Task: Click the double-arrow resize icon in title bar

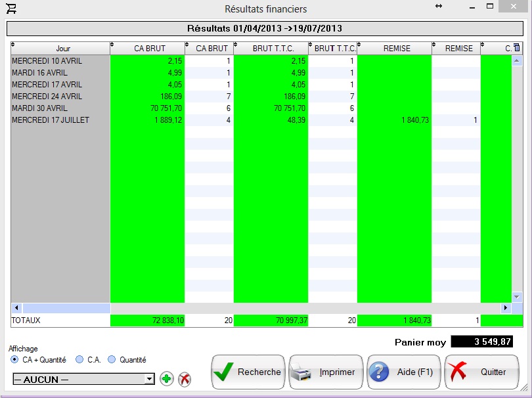Action: [439, 5]
